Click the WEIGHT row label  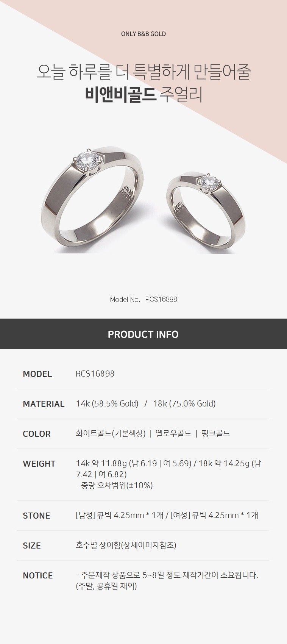click(x=39, y=464)
